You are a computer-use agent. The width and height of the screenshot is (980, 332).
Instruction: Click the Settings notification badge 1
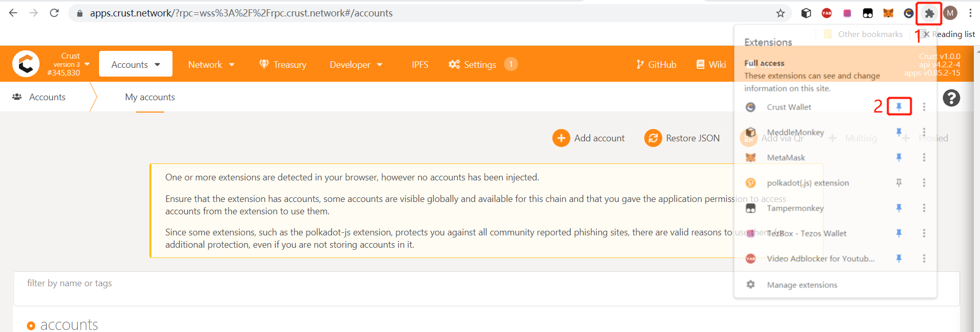(x=511, y=64)
